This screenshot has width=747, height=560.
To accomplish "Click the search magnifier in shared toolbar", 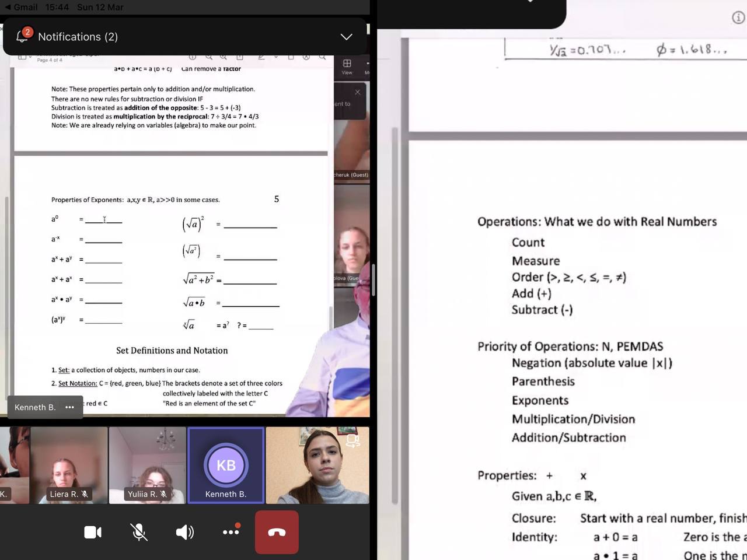I will (x=322, y=57).
